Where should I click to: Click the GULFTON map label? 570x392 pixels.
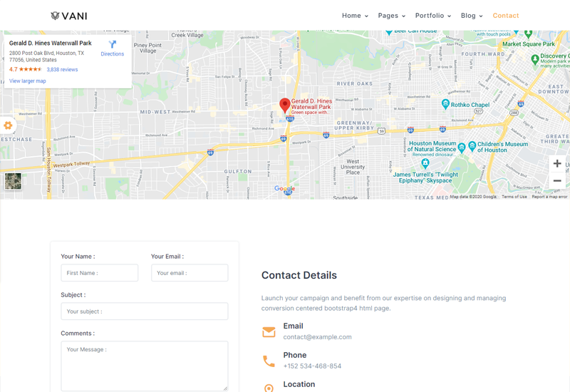coord(238,171)
